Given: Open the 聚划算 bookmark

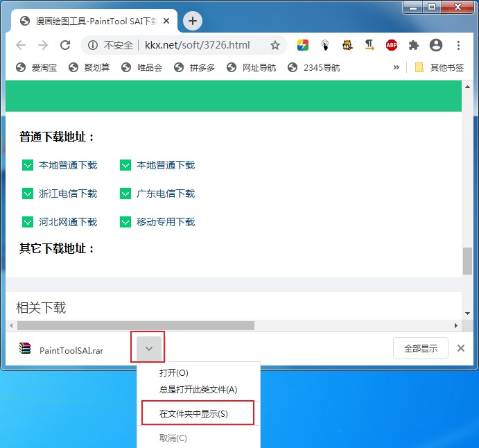Looking at the screenshot, I should point(89,67).
